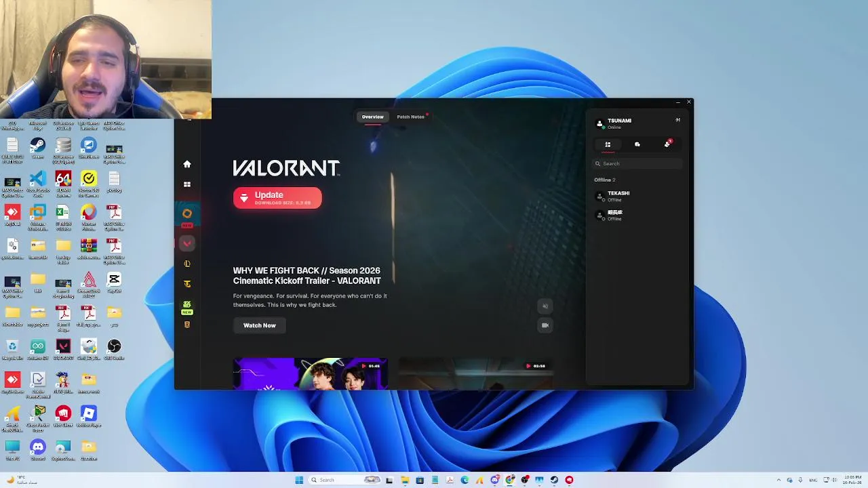Screen dimensions: 868x488
Task: Open the chat messages tab icon
Action: (x=637, y=144)
